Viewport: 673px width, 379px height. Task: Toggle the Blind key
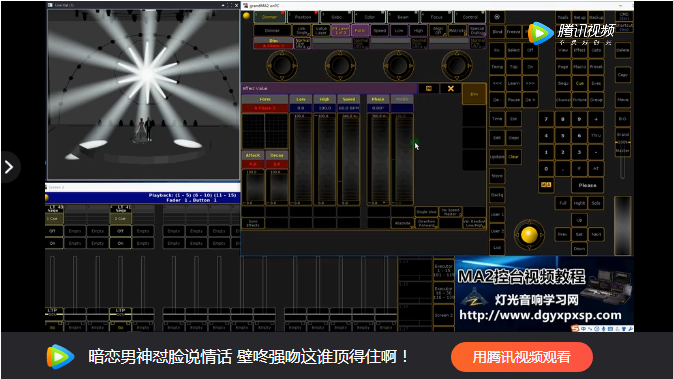pyautogui.click(x=497, y=32)
